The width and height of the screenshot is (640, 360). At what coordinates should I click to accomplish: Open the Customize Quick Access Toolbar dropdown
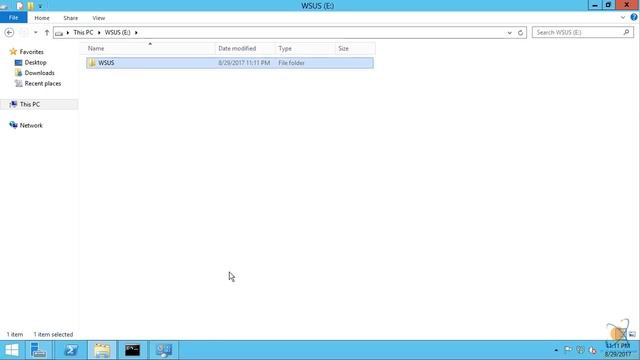(40, 6)
